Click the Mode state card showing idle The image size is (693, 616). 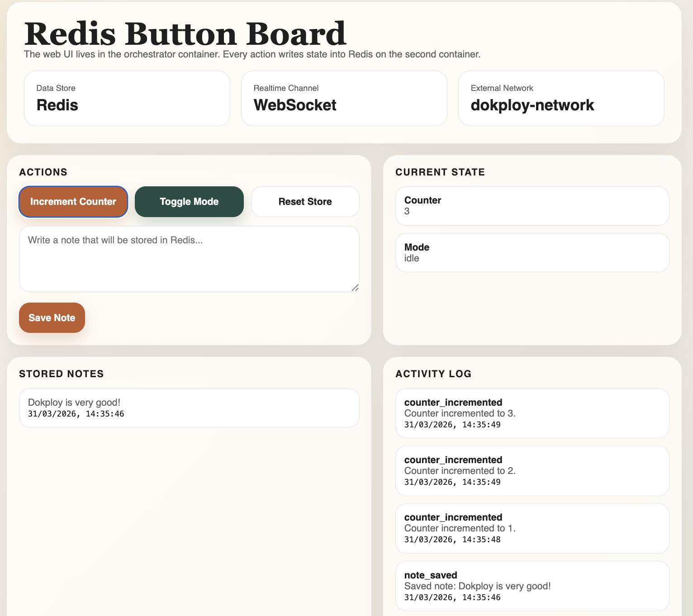[x=532, y=253]
